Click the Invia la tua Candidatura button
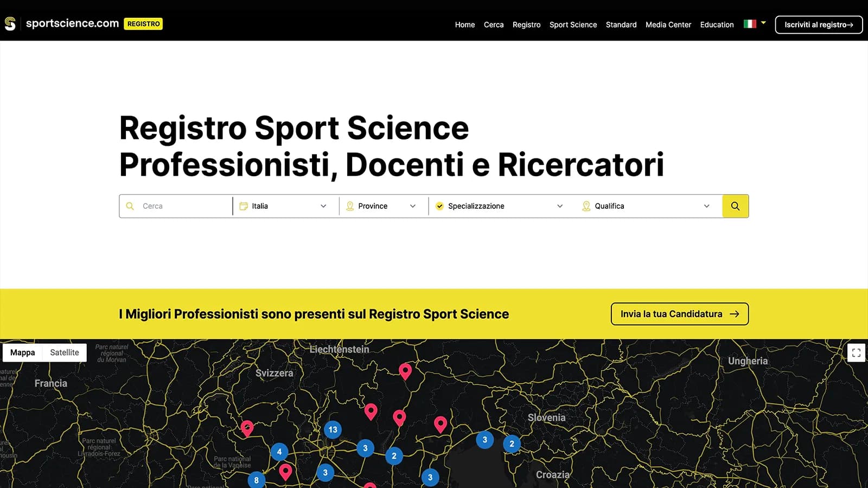 coord(679,314)
